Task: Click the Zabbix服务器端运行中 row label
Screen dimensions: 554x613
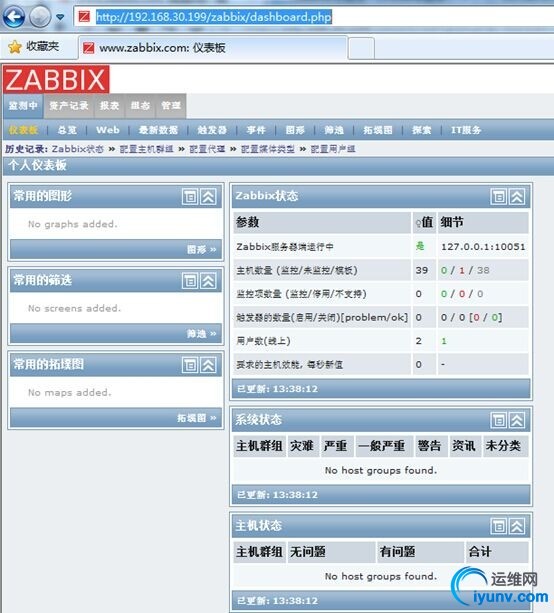Action: 285,247
